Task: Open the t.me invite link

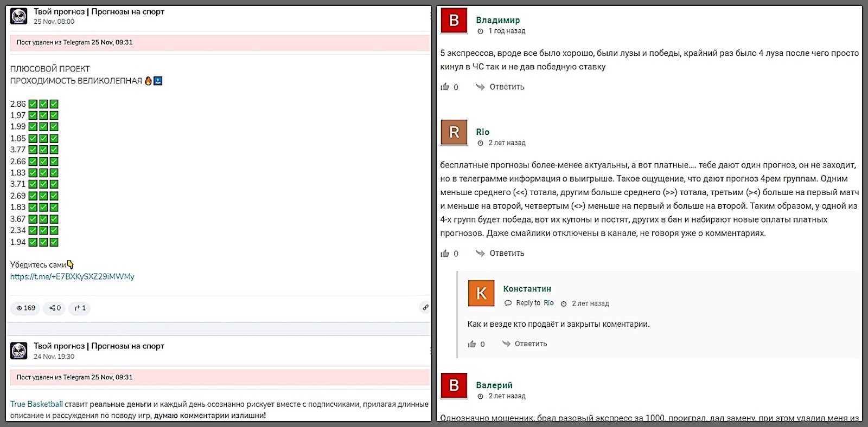Action: tap(72, 276)
